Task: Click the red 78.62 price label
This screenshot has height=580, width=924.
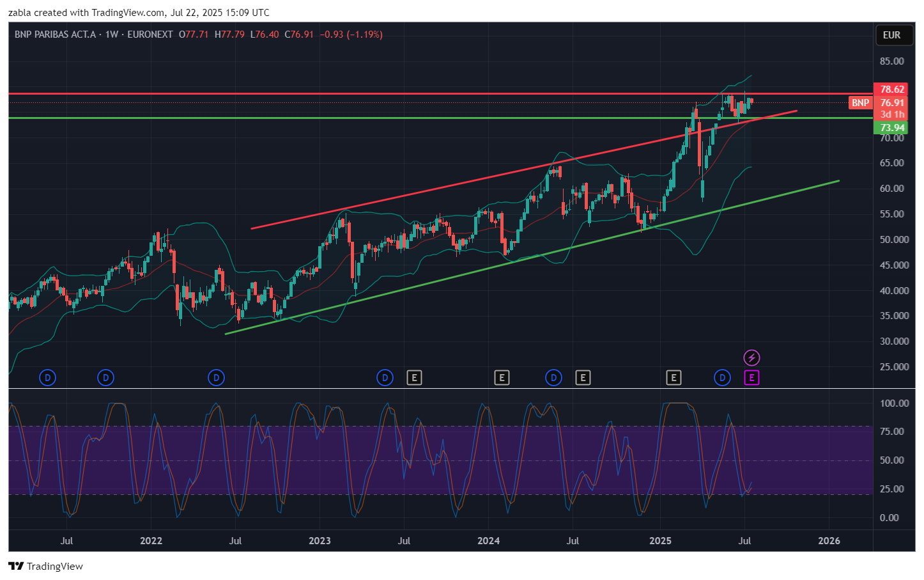Action: [892, 90]
